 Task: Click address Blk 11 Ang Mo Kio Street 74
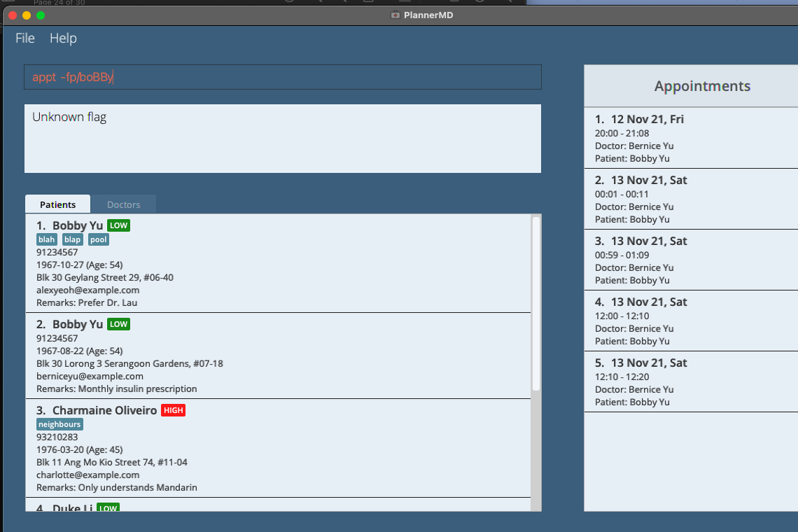[x=111, y=462]
